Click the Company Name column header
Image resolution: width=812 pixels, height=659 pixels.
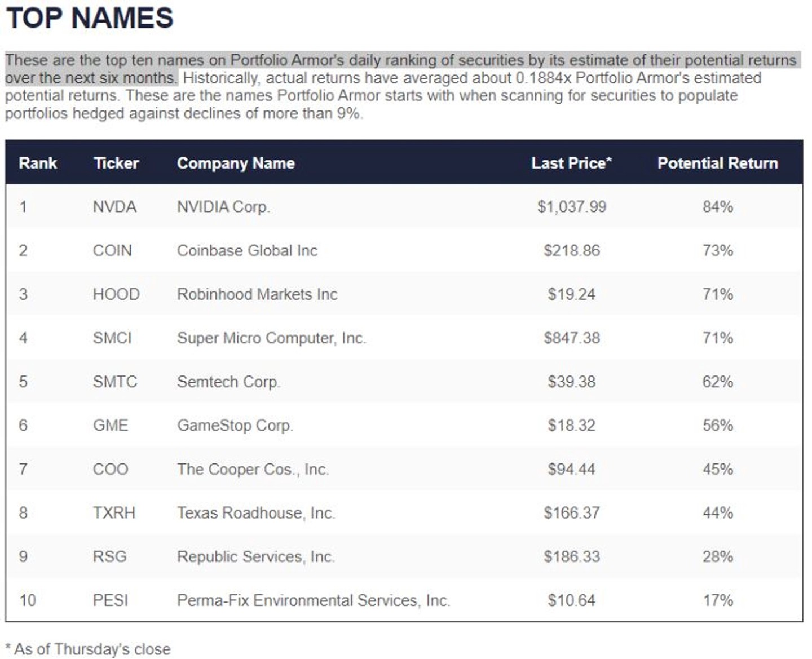click(236, 163)
